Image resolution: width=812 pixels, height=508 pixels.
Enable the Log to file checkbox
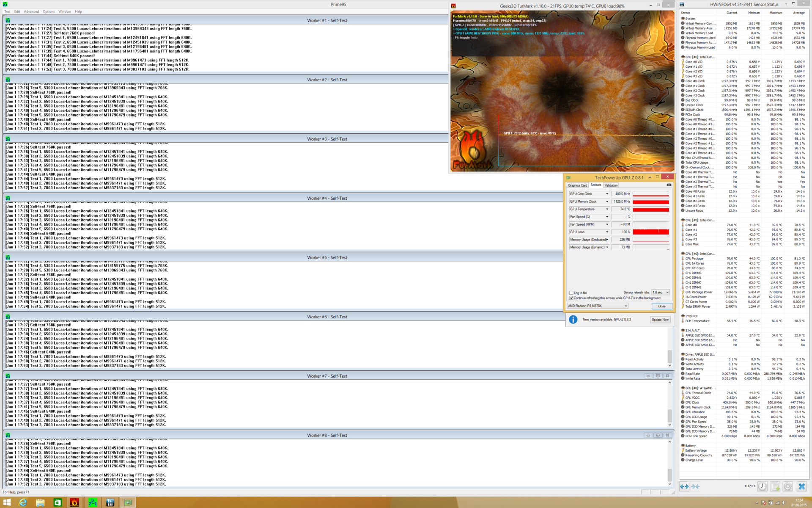pyautogui.click(x=571, y=293)
